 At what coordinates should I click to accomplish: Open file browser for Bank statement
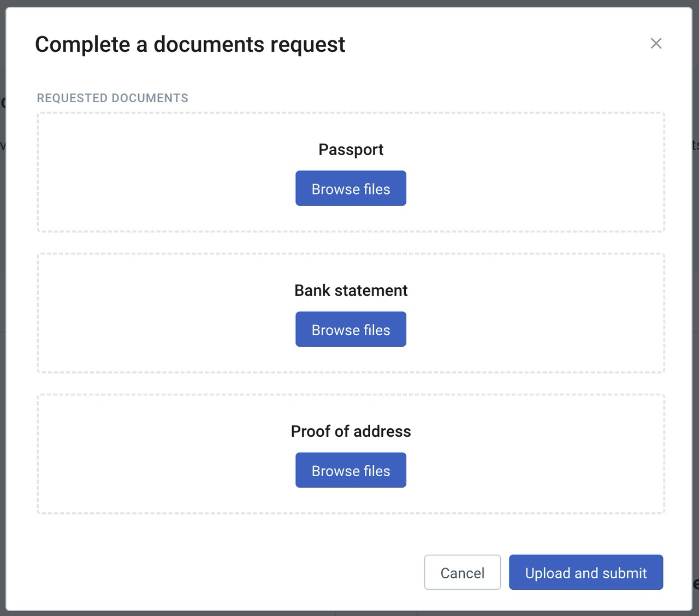(x=351, y=329)
